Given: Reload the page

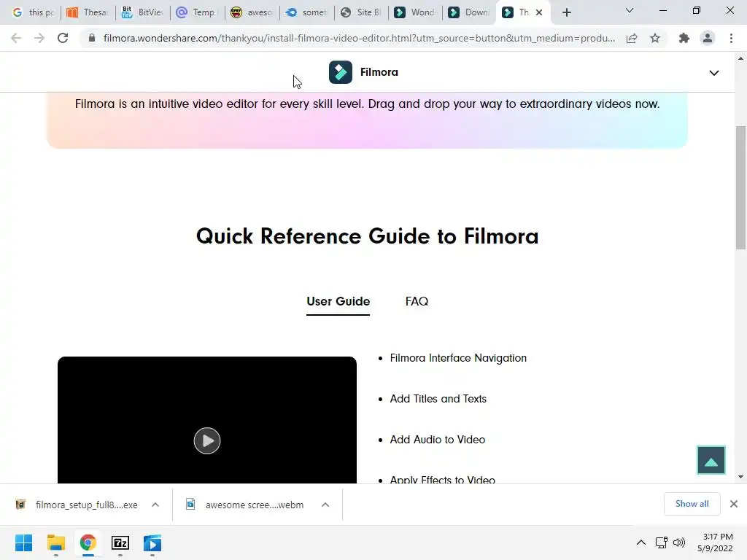Looking at the screenshot, I should click(63, 38).
